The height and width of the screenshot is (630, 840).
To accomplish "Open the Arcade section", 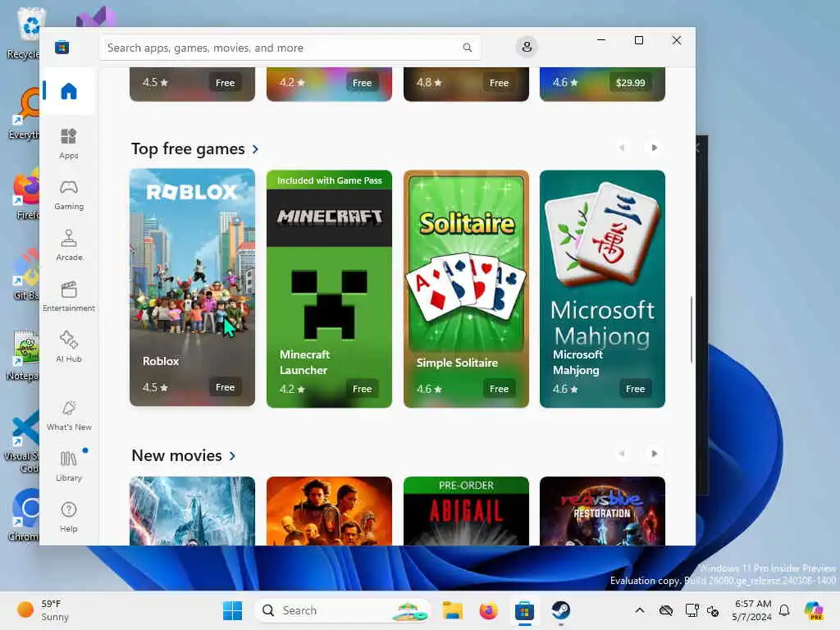I will [69, 245].
